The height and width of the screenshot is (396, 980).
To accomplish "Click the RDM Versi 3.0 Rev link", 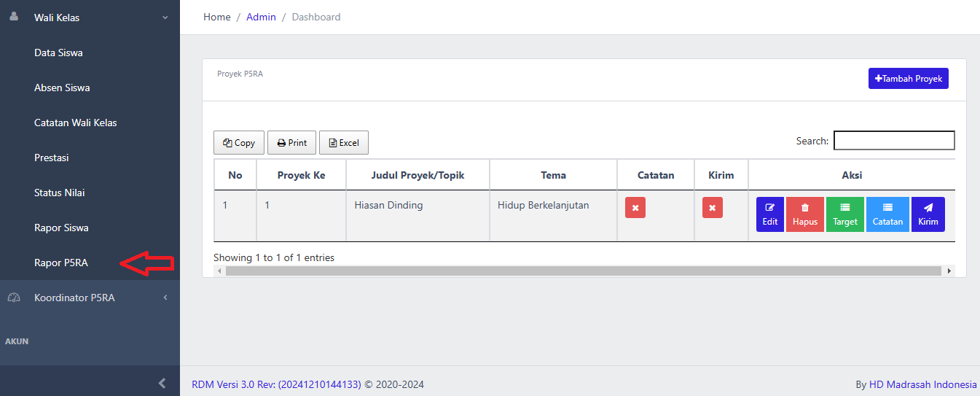I will (276, 384).
